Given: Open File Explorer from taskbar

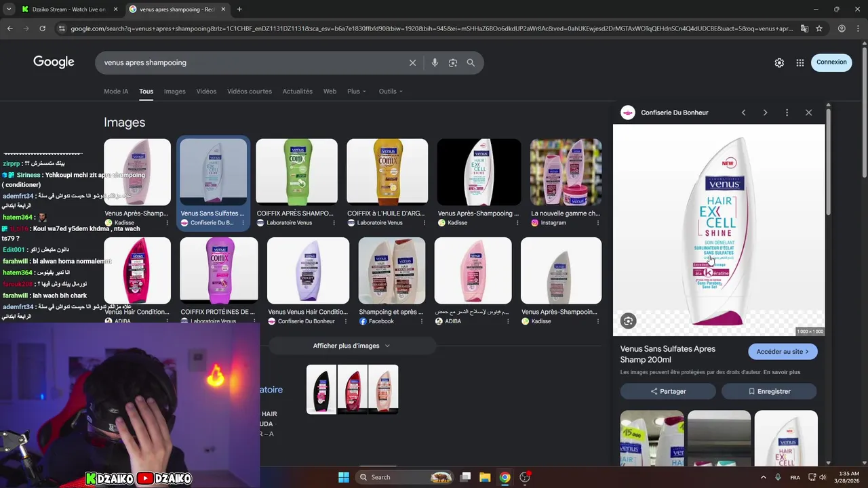Looking at the screenshot, I should click(485, 477).
